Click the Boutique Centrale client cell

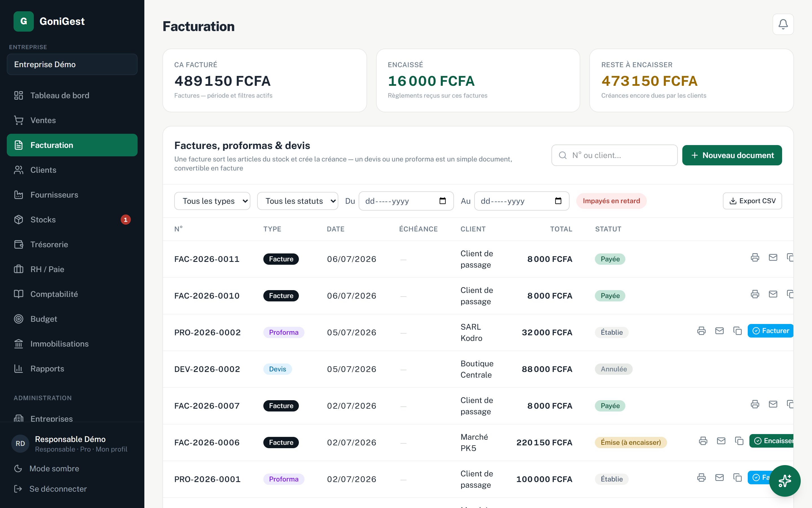pos(477,369)
